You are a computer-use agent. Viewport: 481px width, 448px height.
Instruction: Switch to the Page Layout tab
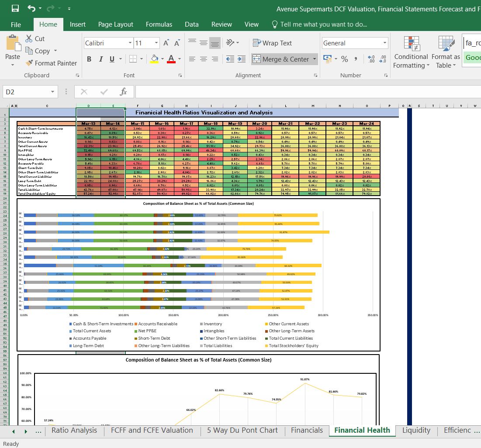116,24
